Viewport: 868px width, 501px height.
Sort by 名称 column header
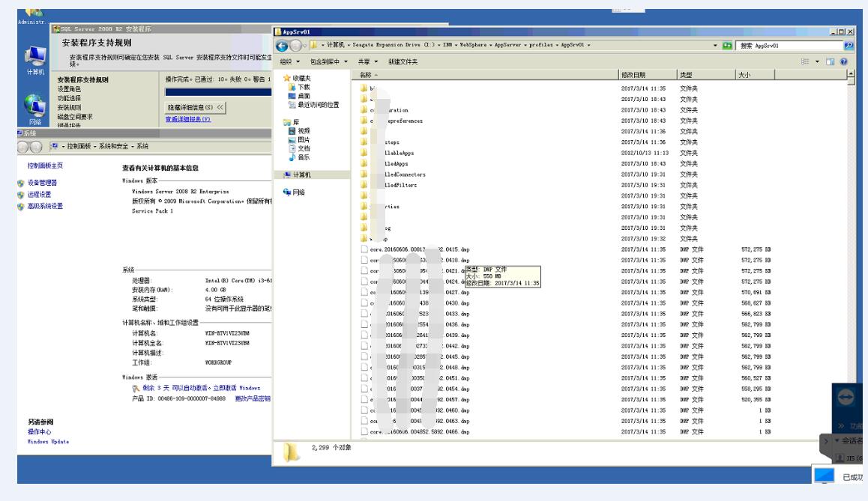pos(484,75)
